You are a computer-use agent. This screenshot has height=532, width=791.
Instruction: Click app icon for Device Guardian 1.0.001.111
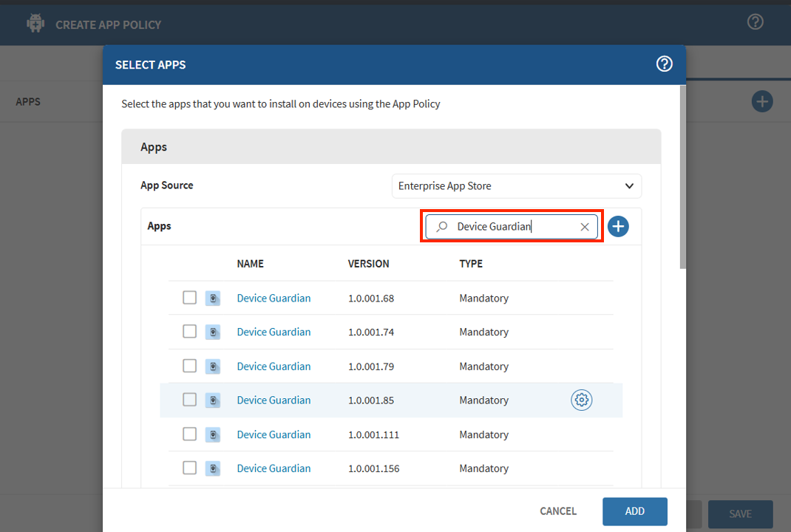pos(213,434)
